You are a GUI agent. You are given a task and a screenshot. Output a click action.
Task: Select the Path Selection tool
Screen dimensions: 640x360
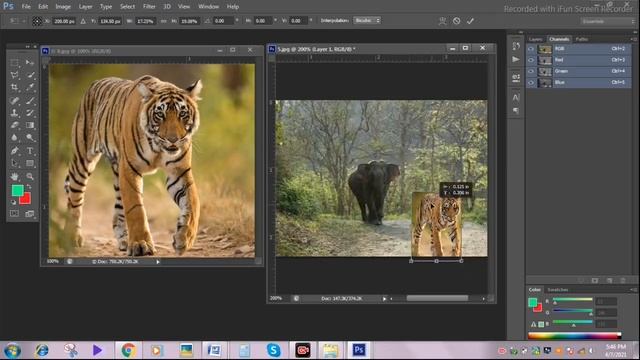pyautogui.click(x=14, y=163)
